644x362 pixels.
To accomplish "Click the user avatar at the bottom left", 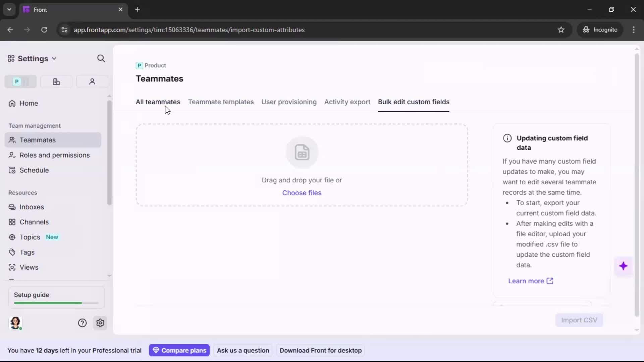I will (x=15, y=323).
